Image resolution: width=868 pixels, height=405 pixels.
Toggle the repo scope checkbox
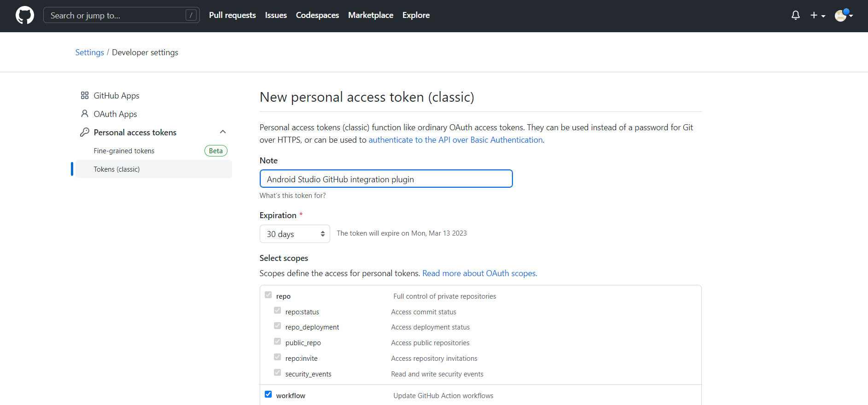pos(268,295)
